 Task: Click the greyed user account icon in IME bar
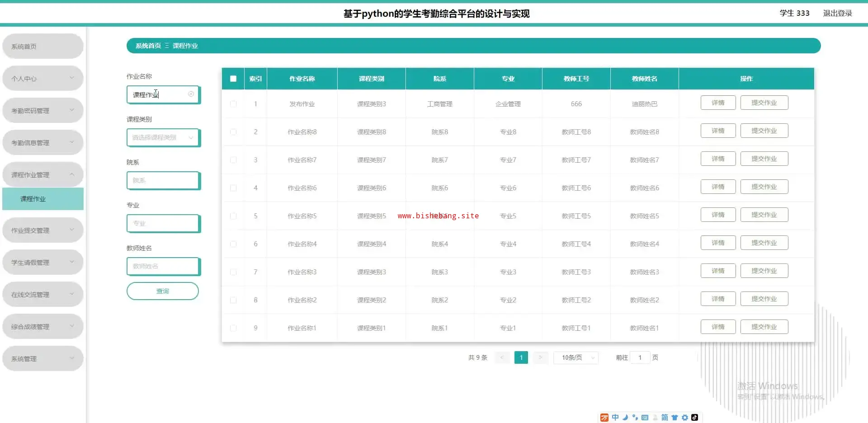[655, 418]
